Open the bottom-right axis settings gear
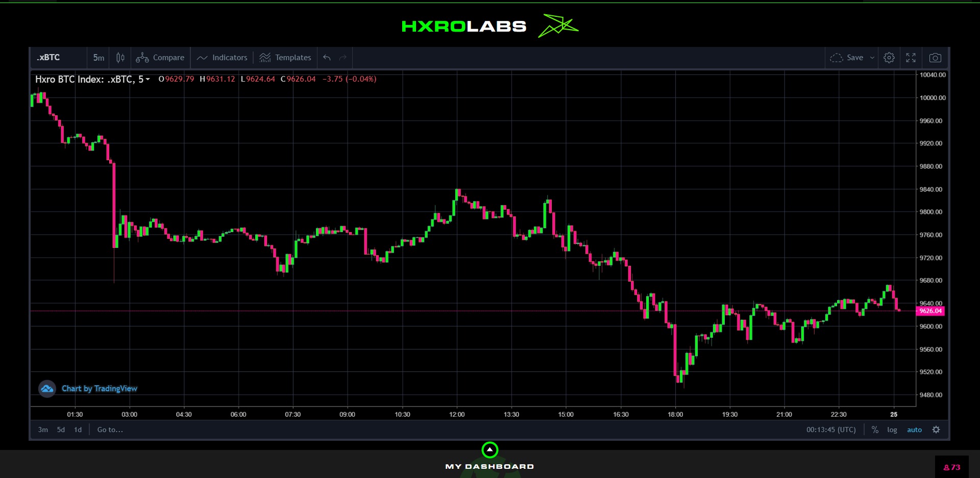980x478 pixels. 936,430
